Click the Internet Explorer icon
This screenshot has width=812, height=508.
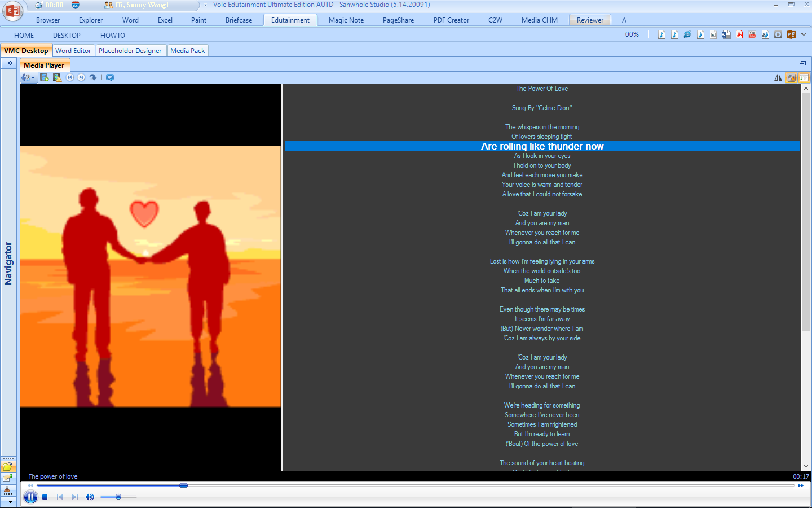687,34
